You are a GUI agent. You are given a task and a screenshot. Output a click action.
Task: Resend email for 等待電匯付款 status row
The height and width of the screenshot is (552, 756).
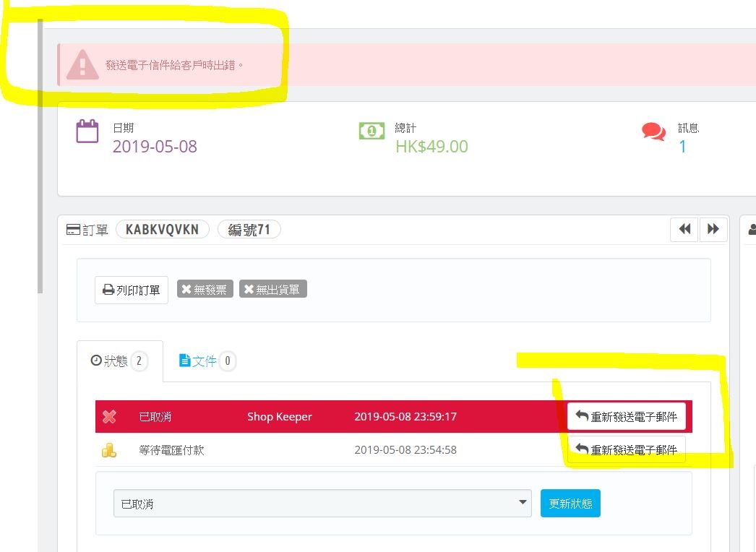(627, 450)
